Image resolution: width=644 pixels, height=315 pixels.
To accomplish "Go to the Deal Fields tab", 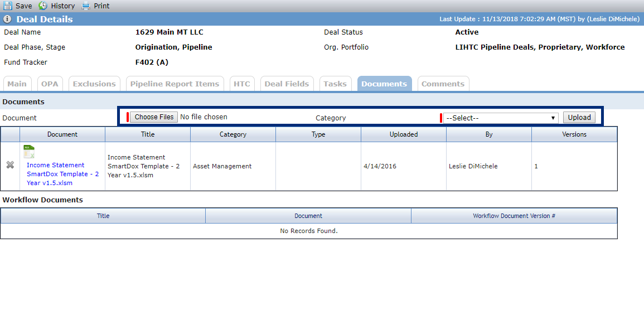I will (x=287, y=84).
